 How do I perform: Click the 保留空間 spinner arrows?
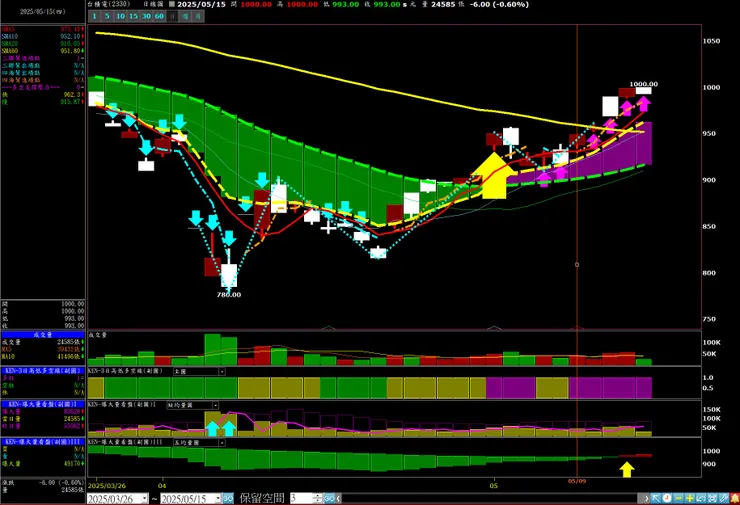pyautogui.click(x=318, y=498)
